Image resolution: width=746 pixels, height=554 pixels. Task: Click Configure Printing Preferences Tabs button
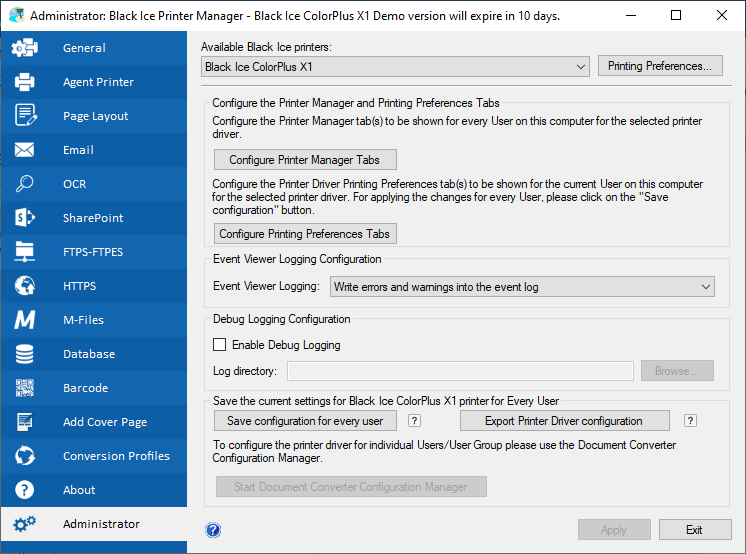(305, 234)
